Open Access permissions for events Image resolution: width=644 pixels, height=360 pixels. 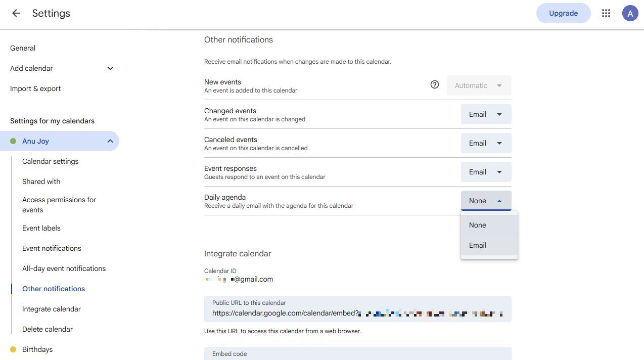[59, 205]
